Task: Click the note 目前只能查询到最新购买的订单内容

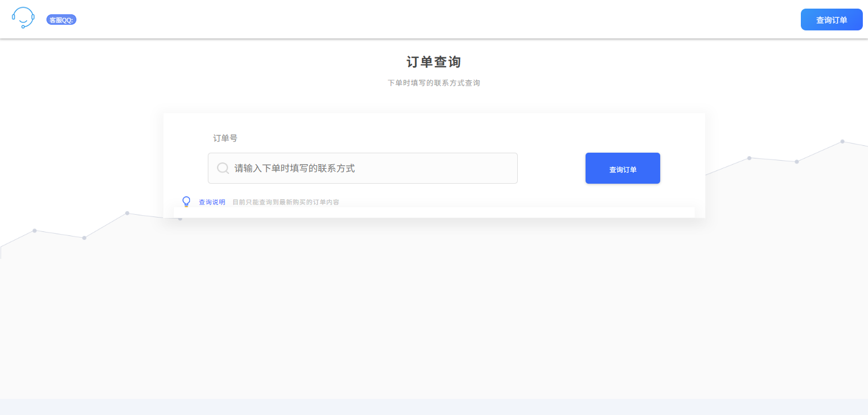Action: (x=285, y=201)
